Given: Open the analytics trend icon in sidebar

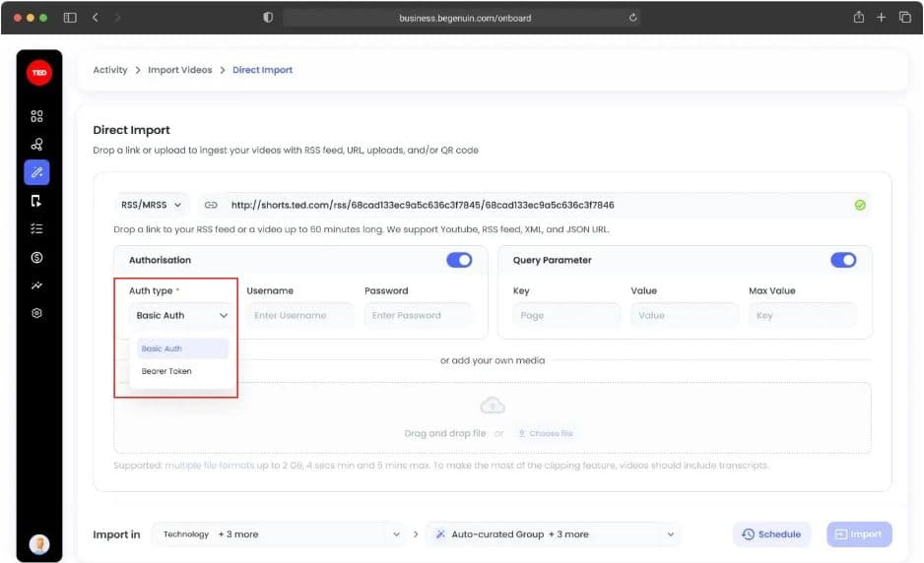Looking at the screenshot, I should (x=36, y=285).
